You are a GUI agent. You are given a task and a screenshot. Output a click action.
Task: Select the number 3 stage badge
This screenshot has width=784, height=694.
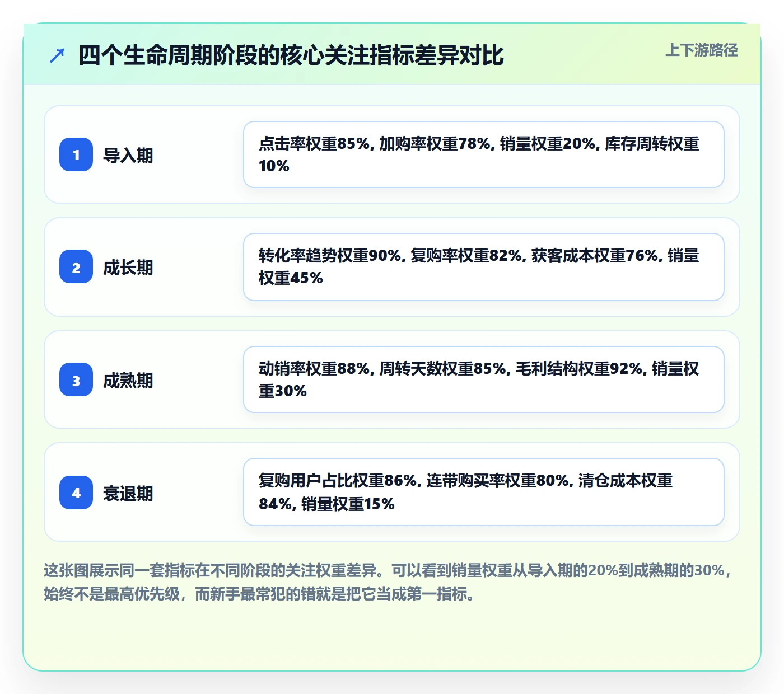tap(76, 379)
